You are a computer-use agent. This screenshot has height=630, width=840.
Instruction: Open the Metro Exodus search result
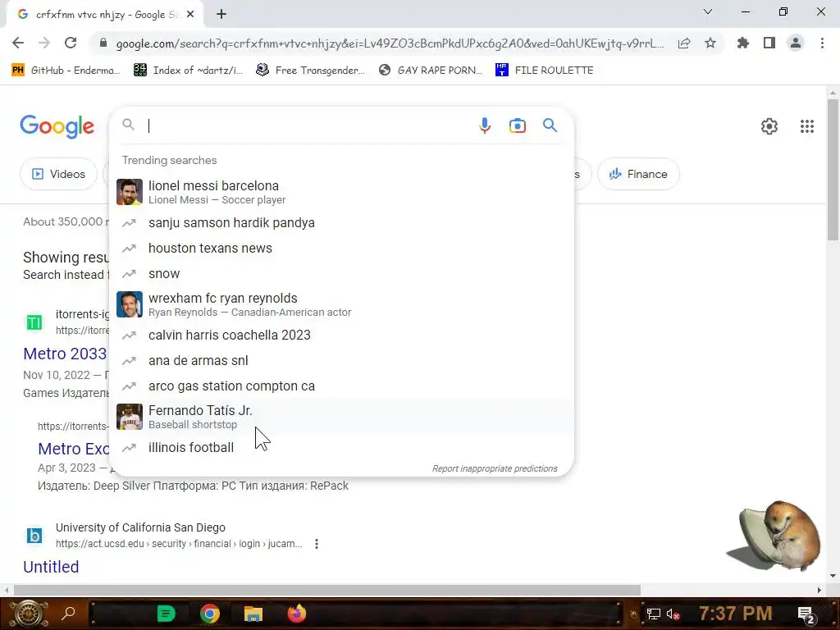click(73, 449)
